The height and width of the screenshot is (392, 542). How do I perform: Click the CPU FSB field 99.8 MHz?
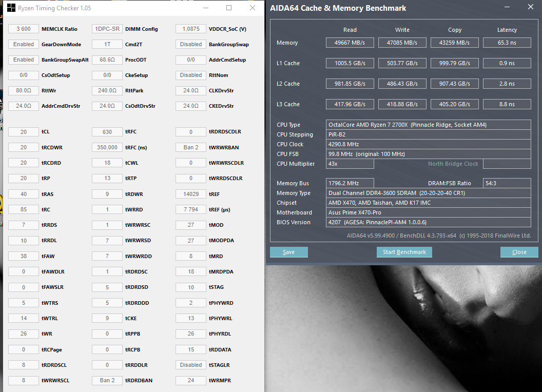tap(428, 154)
